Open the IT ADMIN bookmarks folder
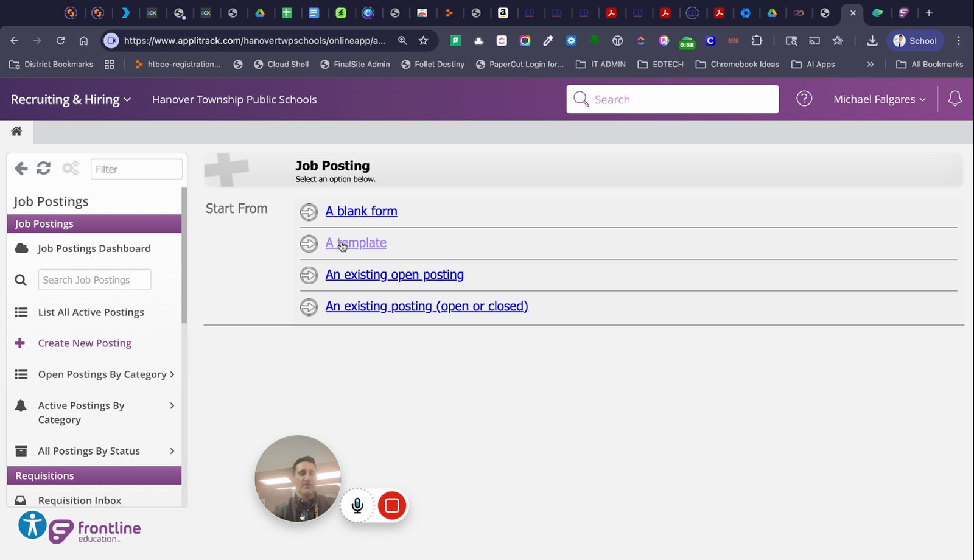974x560 pixels. click(x=601, y=64)
